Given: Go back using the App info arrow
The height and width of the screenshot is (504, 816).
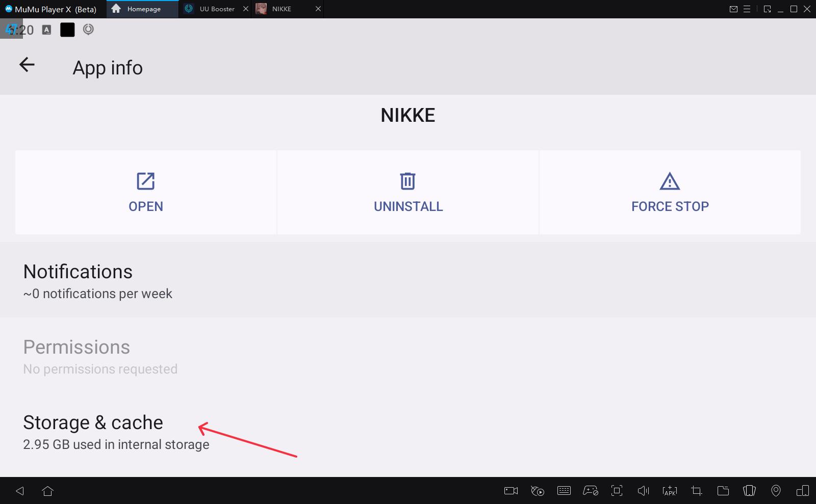Looking at the screenshot, I should [27, 65].
